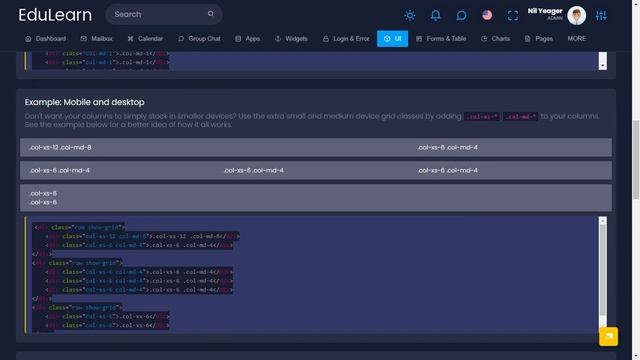The image size is (640, 360).
Task: Click lower code block scrollbar thumb
Action: (602, 270)
